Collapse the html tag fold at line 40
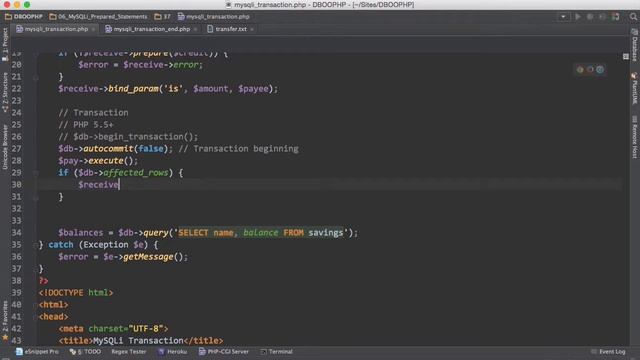The width and height of the screenshot is (640, 360). [36, 305]
